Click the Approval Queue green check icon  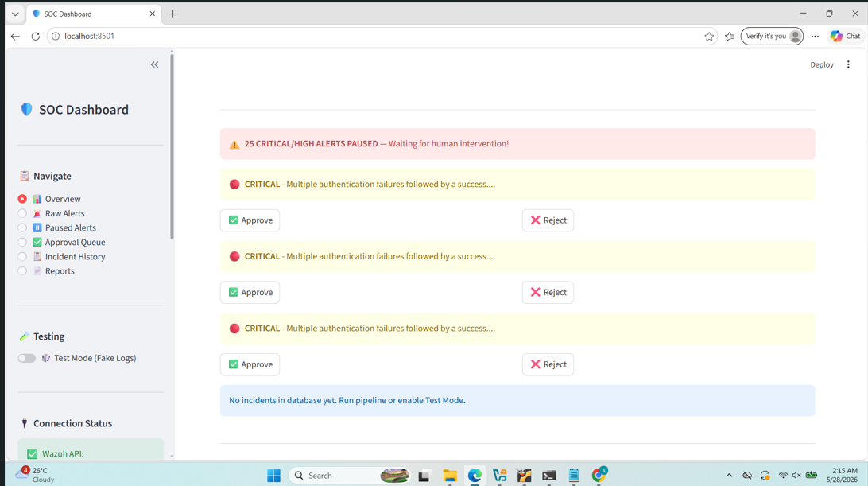(37, 242)
